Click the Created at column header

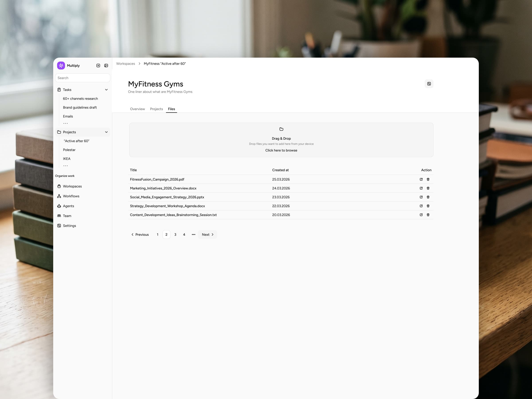[280, 170]
